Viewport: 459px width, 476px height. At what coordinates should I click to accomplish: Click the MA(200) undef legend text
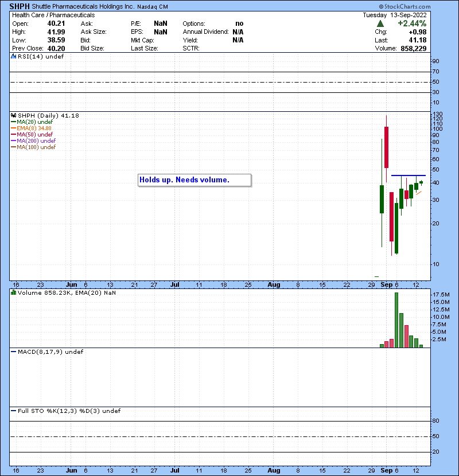[36, 141]
